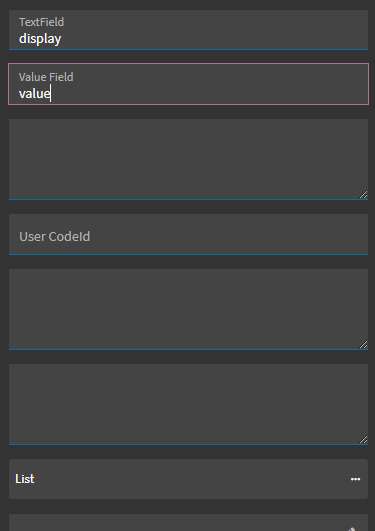Click the word display in TextField
The image size is (375, 531).
(40, 39)
